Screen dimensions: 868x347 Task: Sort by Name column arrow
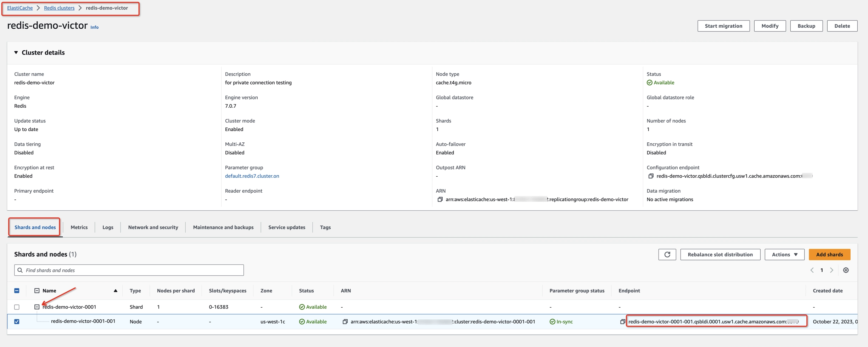[x=115, y=291]
